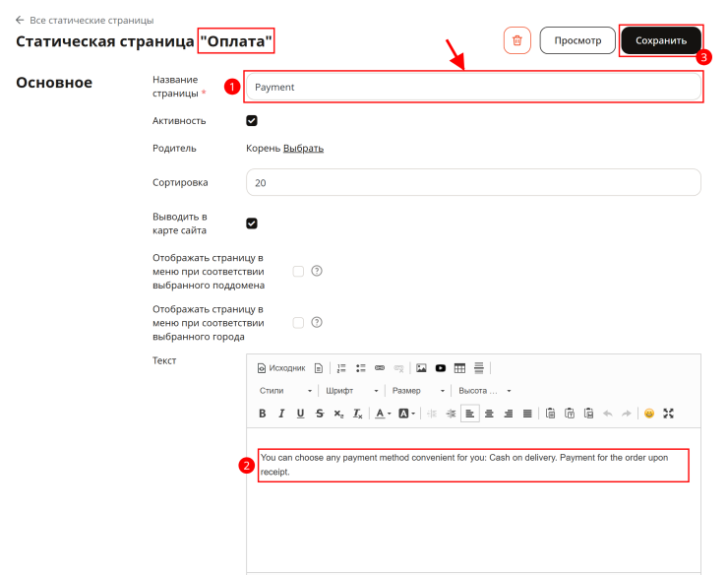The width and height of the screenshot is (728, 575).
Task: Click the insert table icon
Action: coord(459,368)
